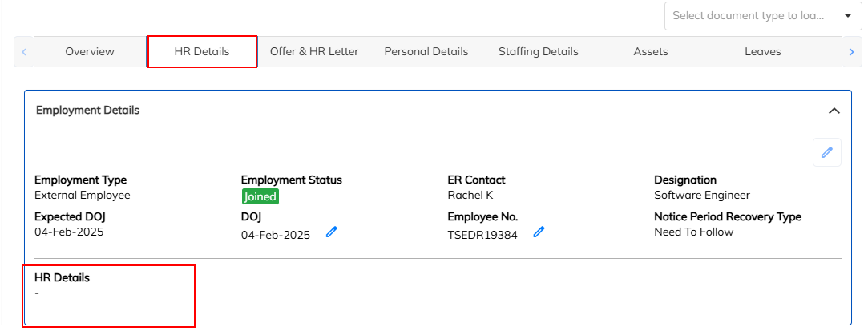Viewport: 868px width, 331px height.
Task: Click the Employment Details edit pencil button
Action: (826, 152)
